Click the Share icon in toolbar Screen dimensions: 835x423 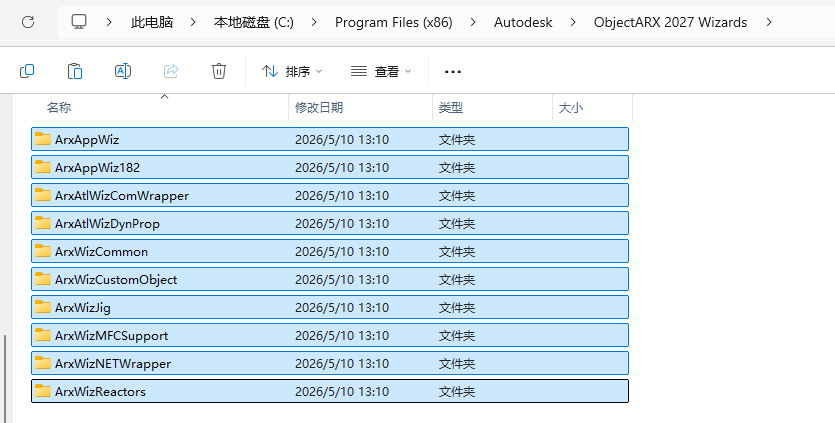171,71
